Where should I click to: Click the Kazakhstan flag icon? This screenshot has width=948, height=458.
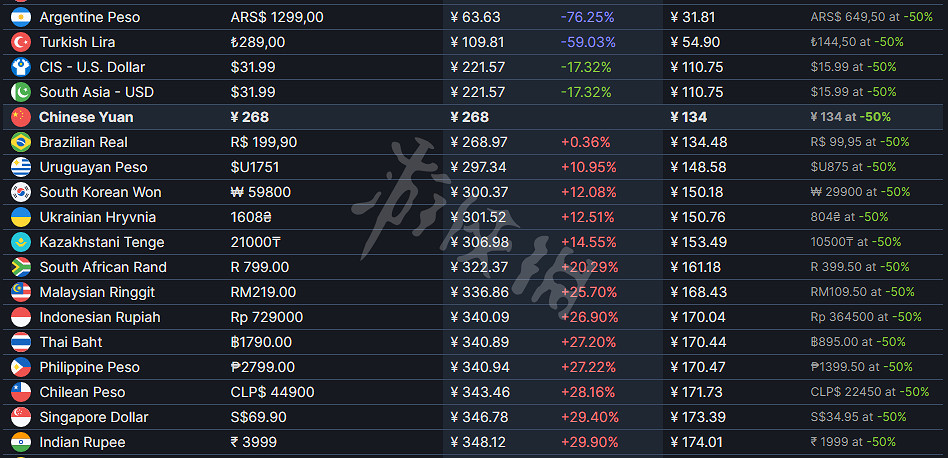(x=20, y=242)
